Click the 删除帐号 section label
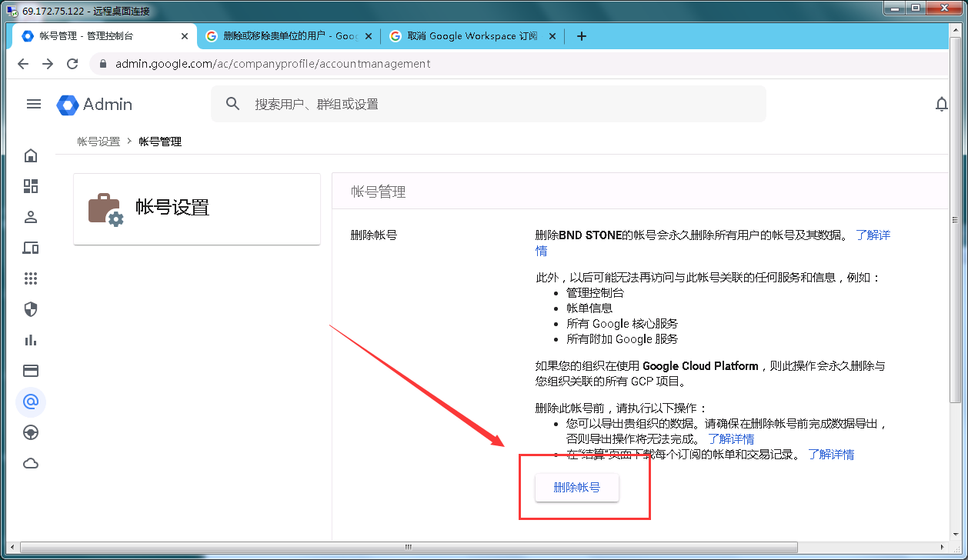 click(x=374, y=235)
